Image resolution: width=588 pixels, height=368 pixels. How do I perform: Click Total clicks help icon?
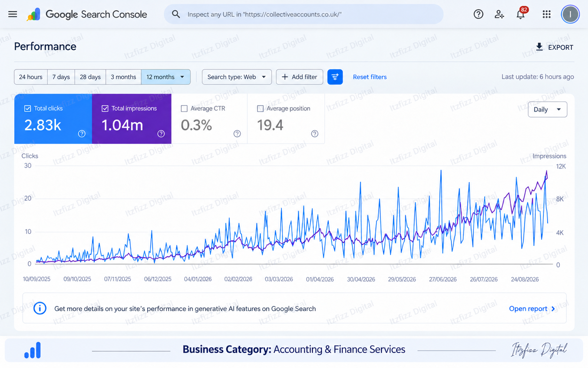coord(82,134)
